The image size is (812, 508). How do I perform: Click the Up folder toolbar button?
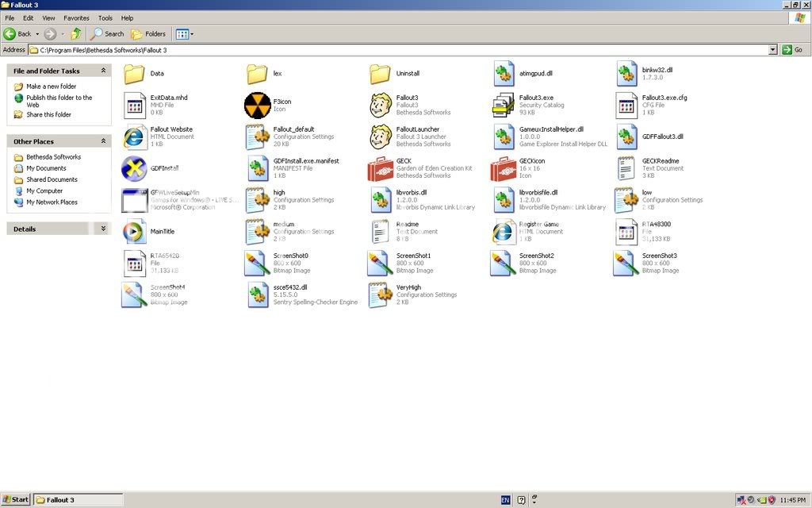[x=76, y=33]
